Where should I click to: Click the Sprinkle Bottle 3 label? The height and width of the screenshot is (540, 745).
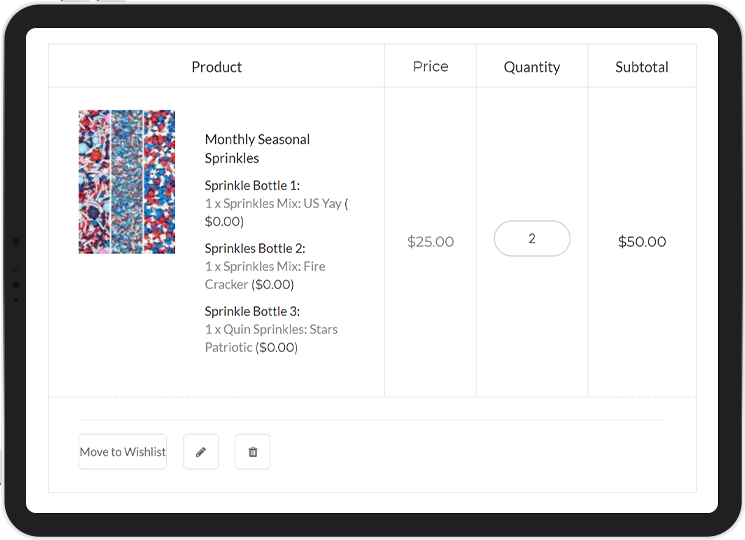[x=252, y=312]
